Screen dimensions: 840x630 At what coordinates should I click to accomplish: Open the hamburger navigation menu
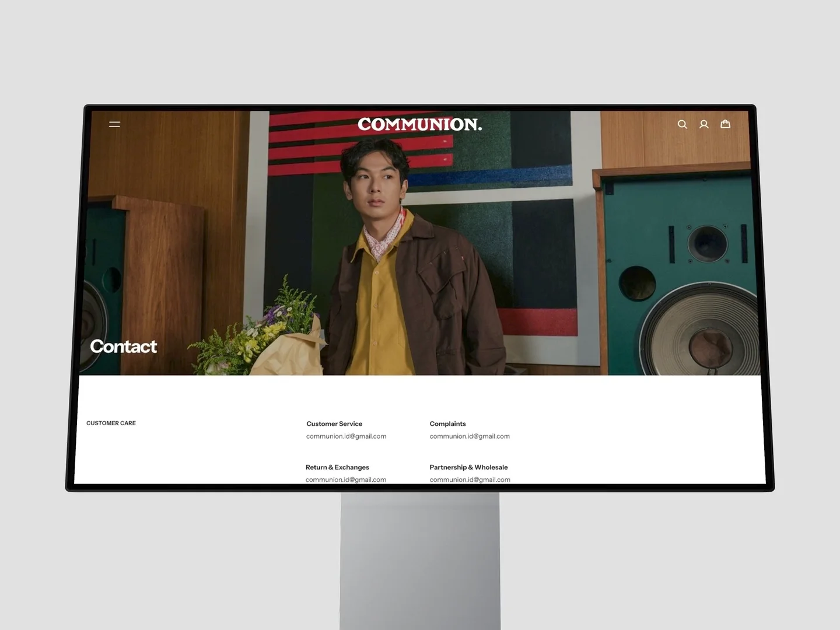[114, 124]
